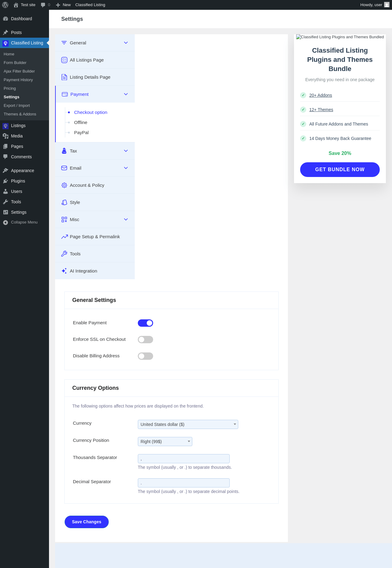Screen dimensions: 392x568
Task: Click the Tax money bag icon
Action: (x=64, y=151)
